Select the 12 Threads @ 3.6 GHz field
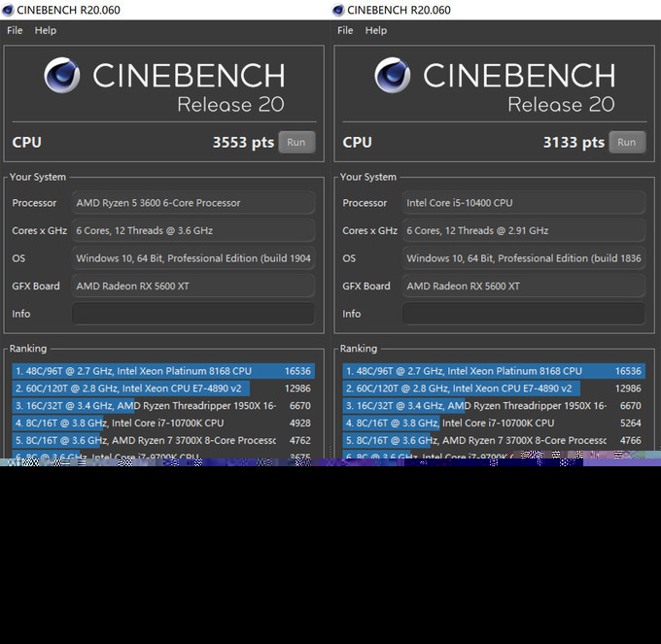This screenshot has width=661, height=644. click(193, 231)
